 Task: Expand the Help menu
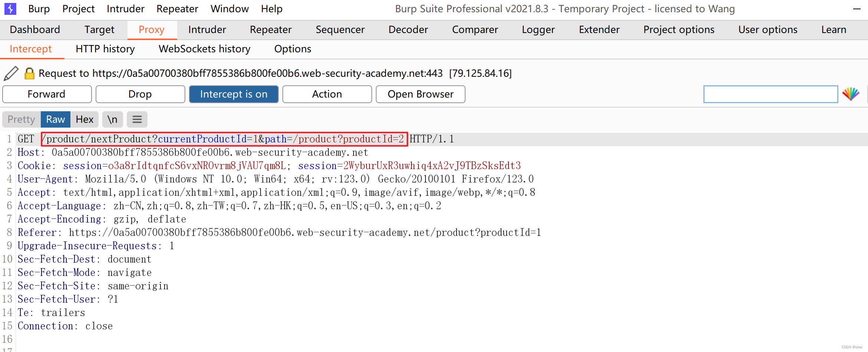tap(272, 9)
